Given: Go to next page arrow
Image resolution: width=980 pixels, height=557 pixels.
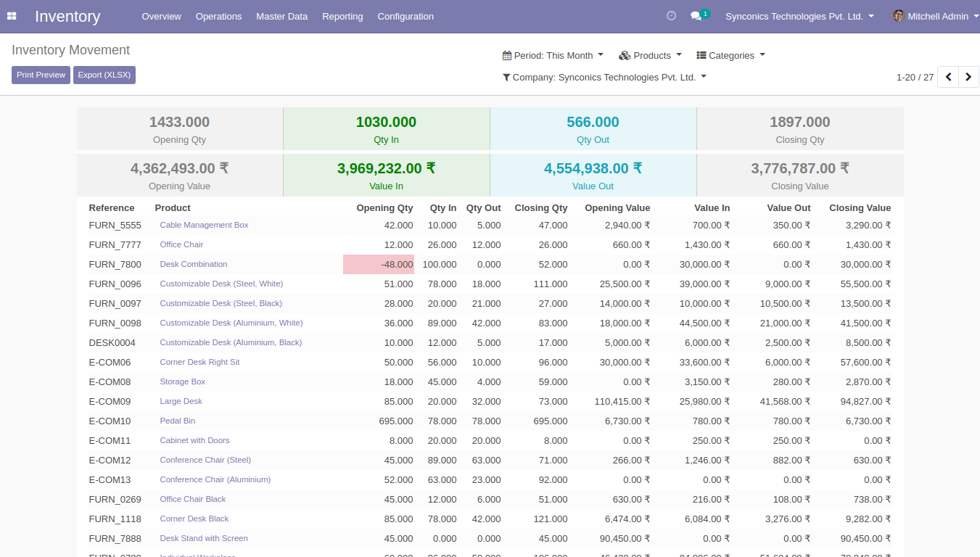Looking at the screenshot, I should (x=968, y=77).
